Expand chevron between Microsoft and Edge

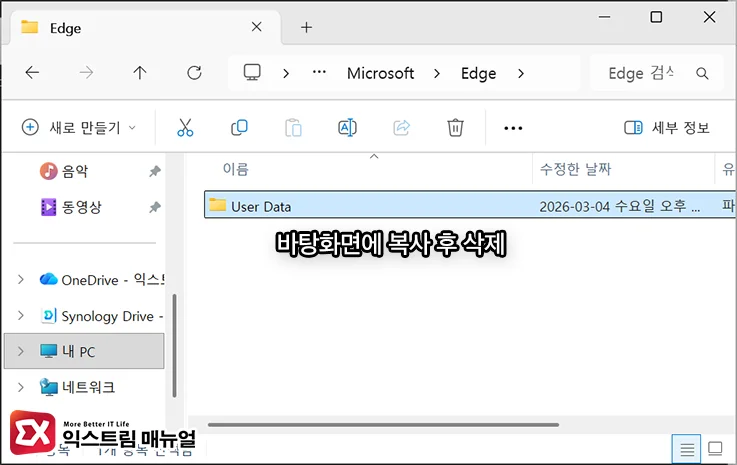click(437, 73)
